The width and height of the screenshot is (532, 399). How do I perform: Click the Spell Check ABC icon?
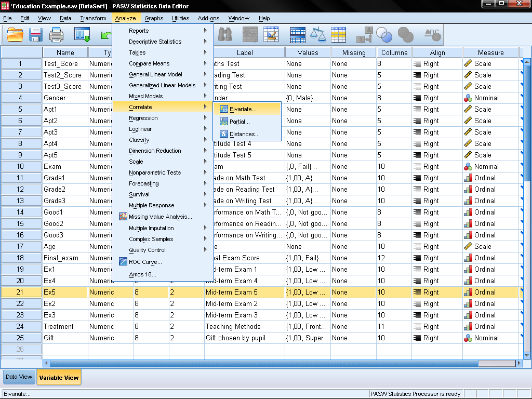tap(432, 35)
